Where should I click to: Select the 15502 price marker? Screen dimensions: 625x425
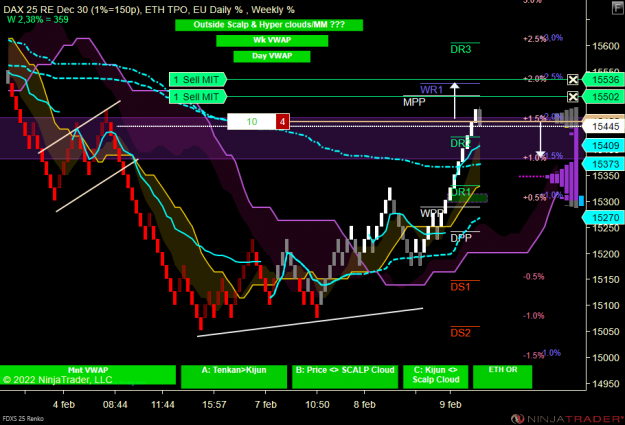[603, 97]
